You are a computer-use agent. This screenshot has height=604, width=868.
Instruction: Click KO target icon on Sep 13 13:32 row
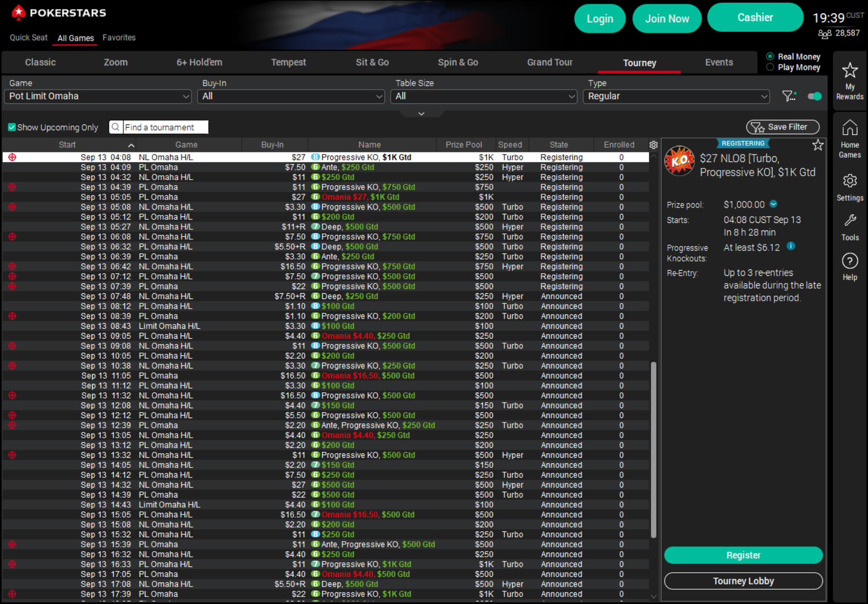point(12,455)
